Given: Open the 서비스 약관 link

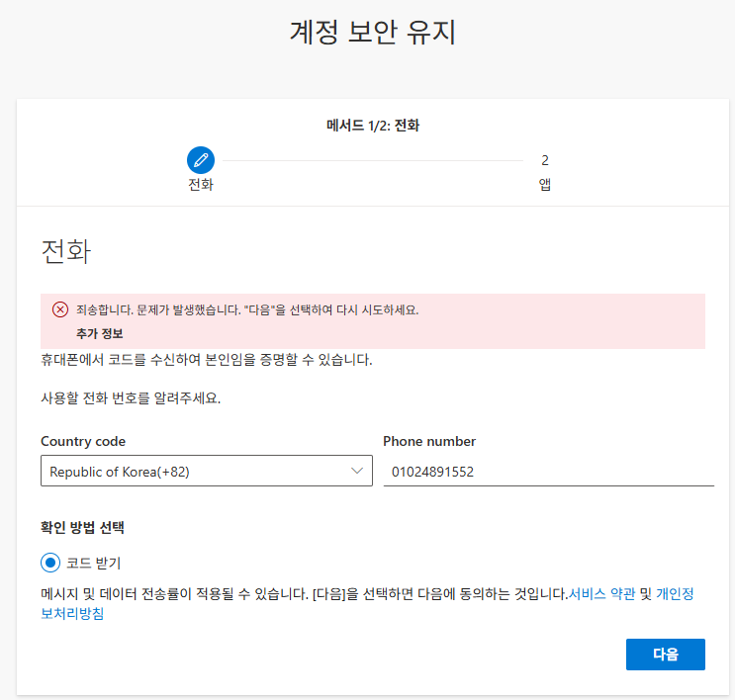Looking at the screenshot, I should 601,594.
